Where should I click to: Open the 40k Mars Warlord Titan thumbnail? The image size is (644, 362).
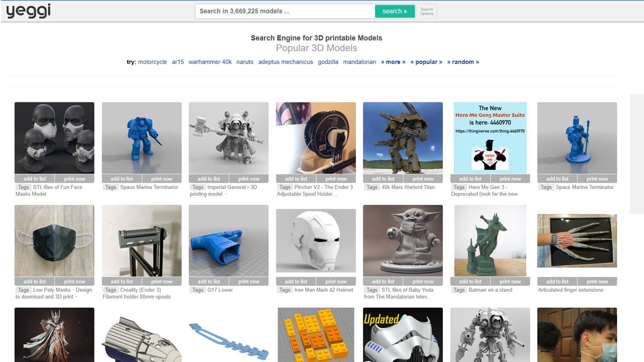click(x=403, y=138)
